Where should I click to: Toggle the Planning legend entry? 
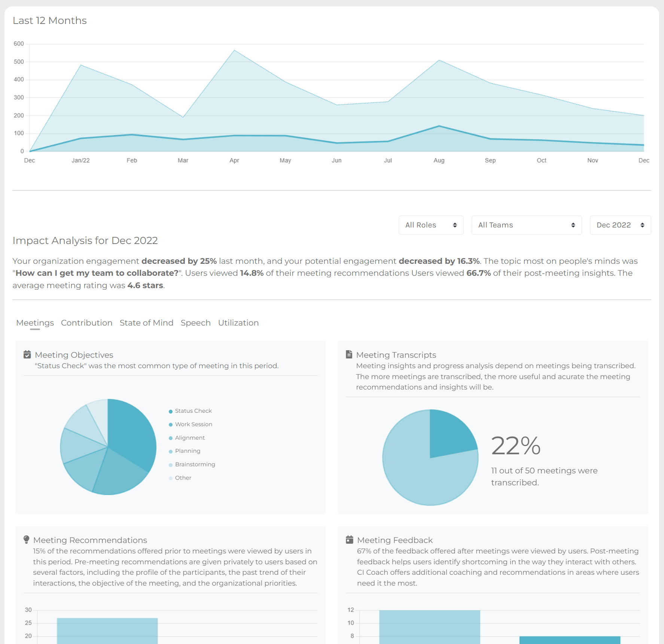tap(185, 451)
